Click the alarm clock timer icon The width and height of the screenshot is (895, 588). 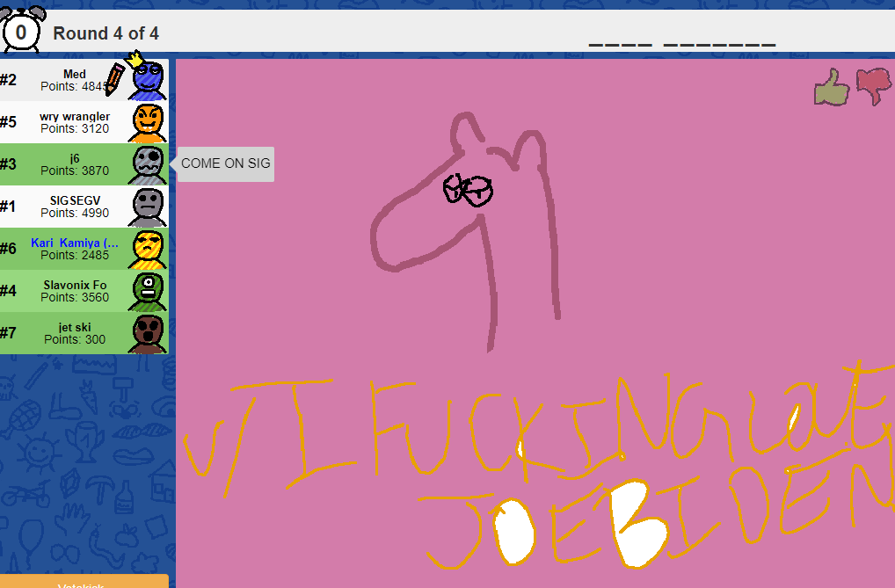pos(22,28)
